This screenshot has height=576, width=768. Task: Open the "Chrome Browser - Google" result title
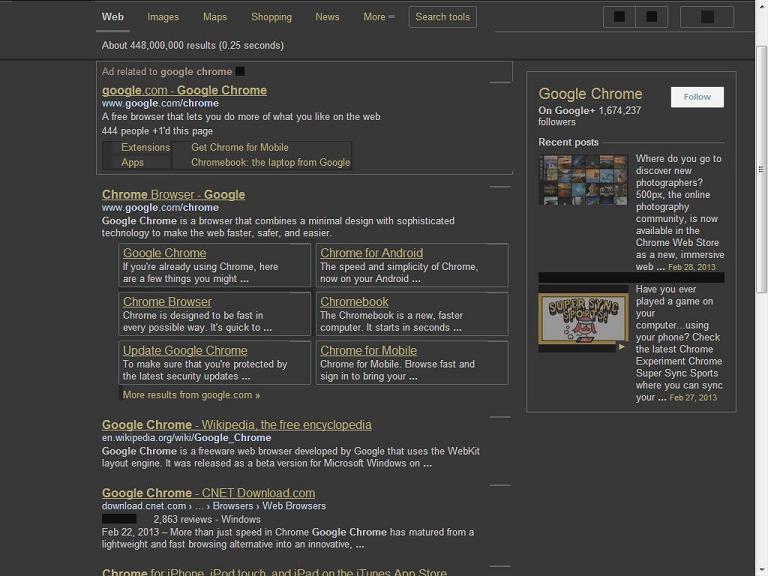[173, 194]
